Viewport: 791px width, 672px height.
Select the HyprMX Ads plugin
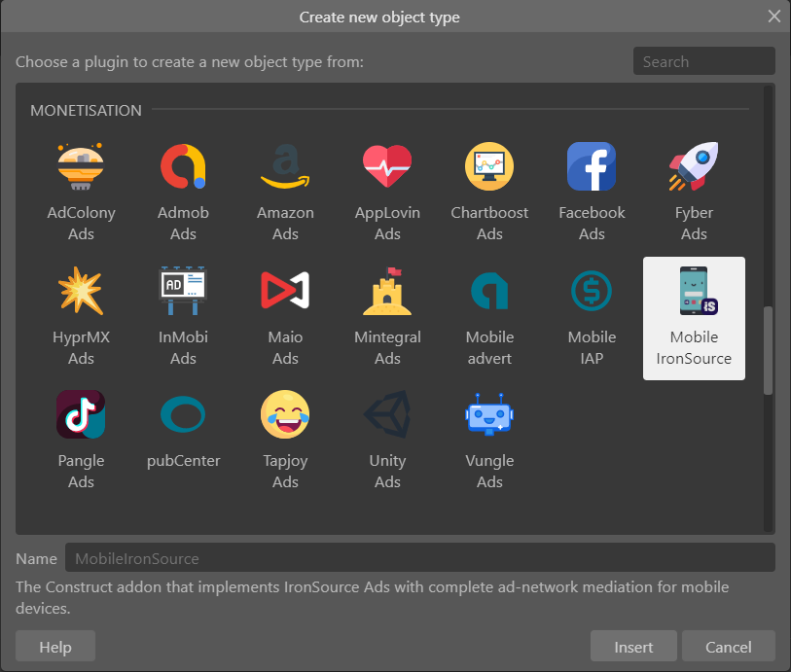[x=81, y=317]
